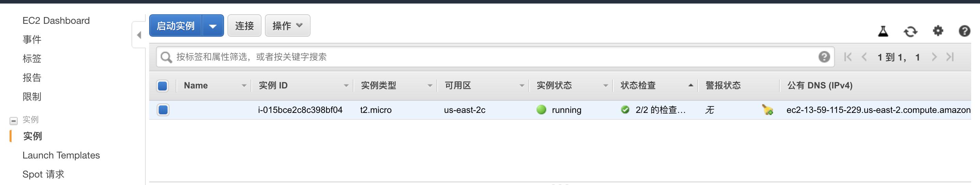
Task: Open the 启动实例 dropdown arrow
Action: pyautogui.click(x=213, y=26)
